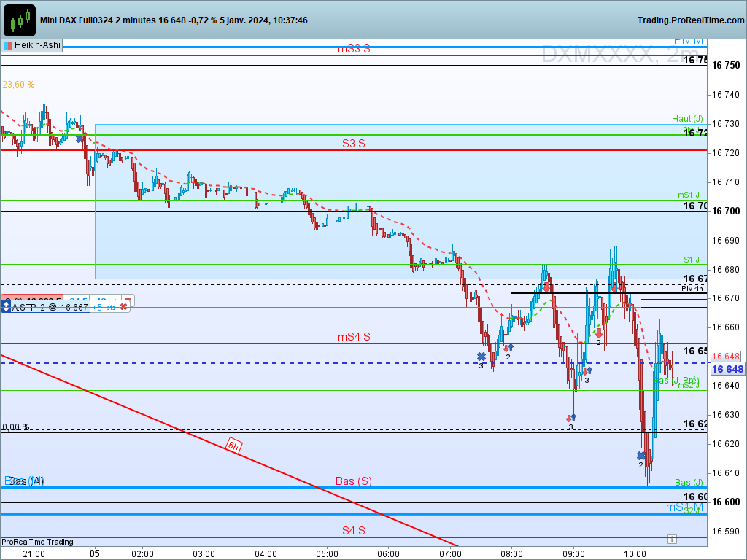The image size is (747, 560).
Task: Select the S4 S line label
Action: pyautogui.click(x=354, y=531)
